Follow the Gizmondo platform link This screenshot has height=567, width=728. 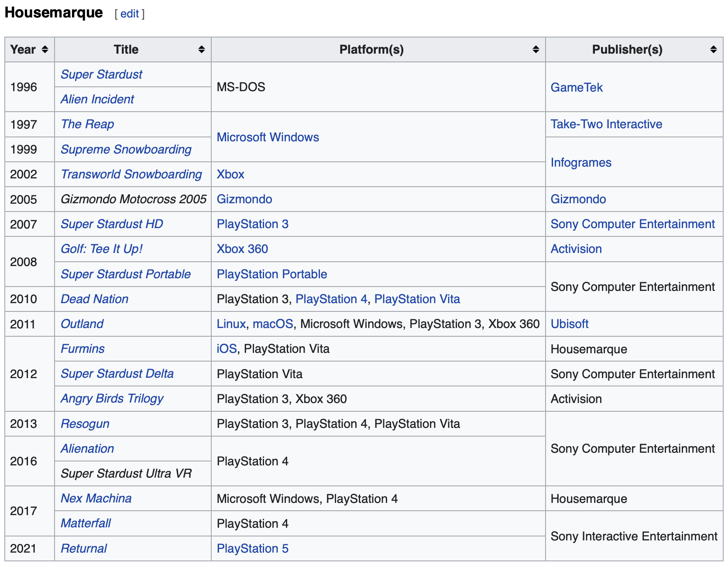[x=244, y=199]
